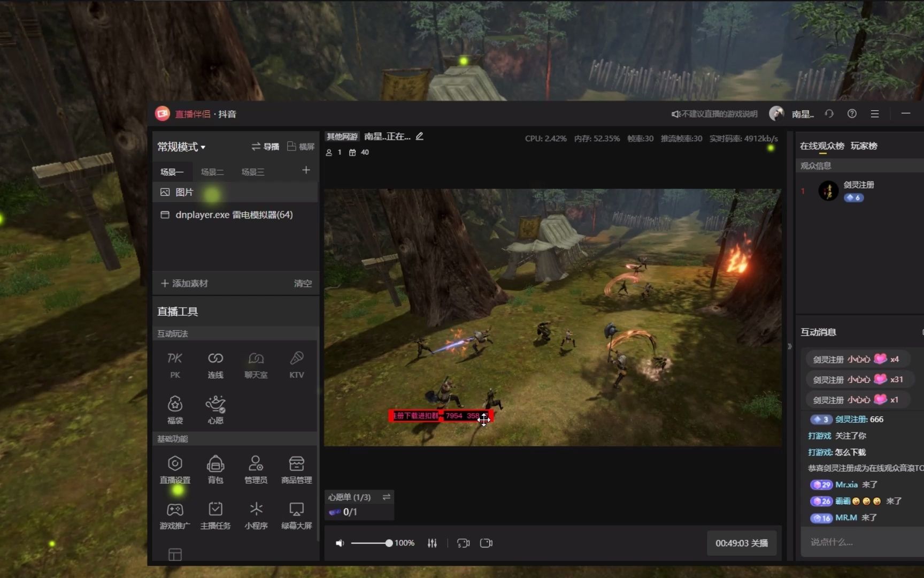Click the 说点什么 chat input field
This screenshot has height=578, width=924.
click(862, 542)
